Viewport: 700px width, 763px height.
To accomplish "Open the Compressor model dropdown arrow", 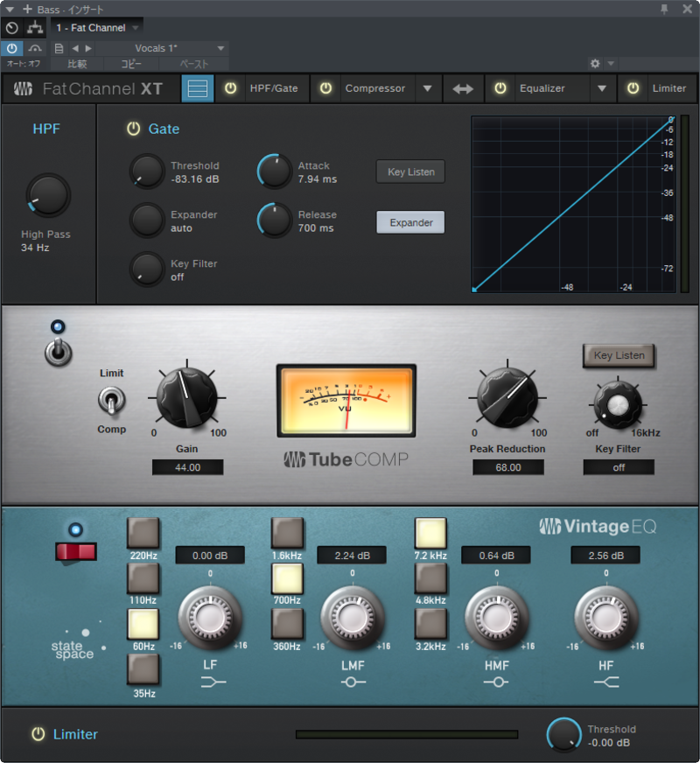I will 427,88.
